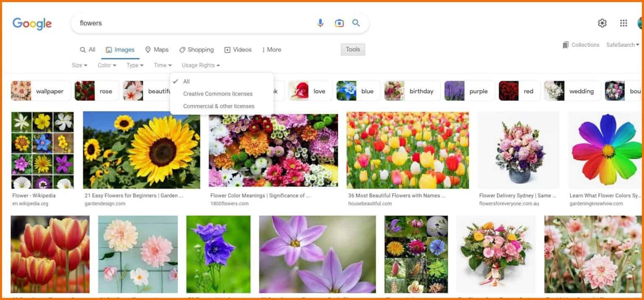Viewport: 644px width, 300px height.
Task: Open the Google apps grid
Action: [623, 23]
